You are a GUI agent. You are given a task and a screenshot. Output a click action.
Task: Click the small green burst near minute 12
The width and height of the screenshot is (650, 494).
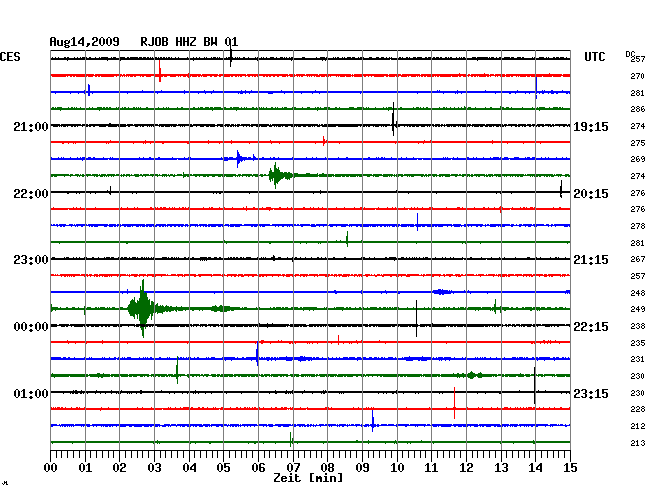[x=472, y=375]
